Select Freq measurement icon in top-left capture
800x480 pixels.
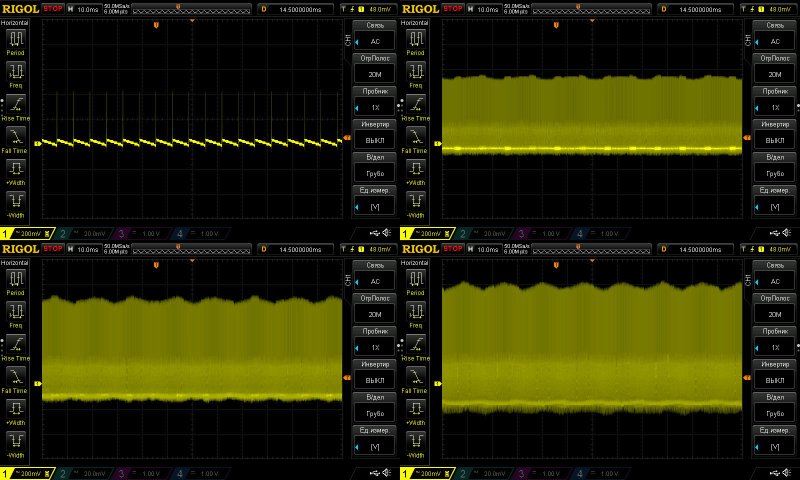(x=16, y=72)
